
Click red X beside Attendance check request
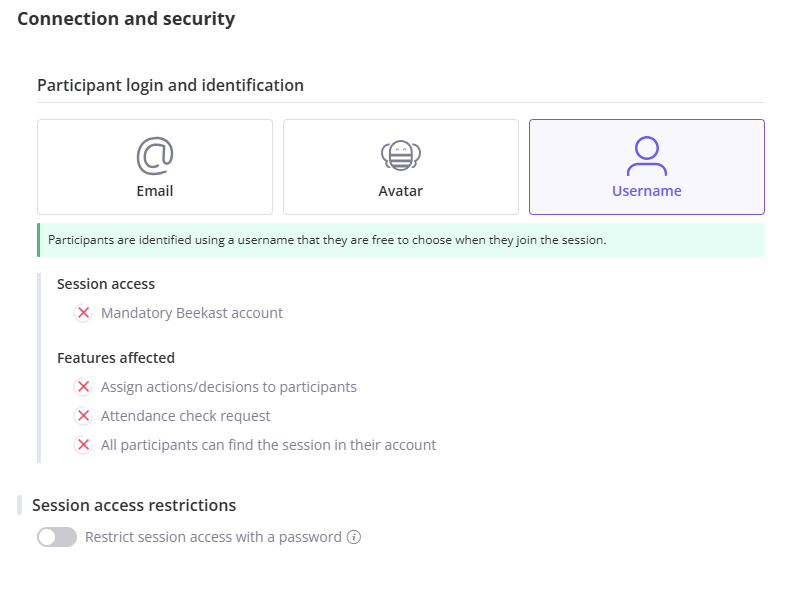point(83,416)
